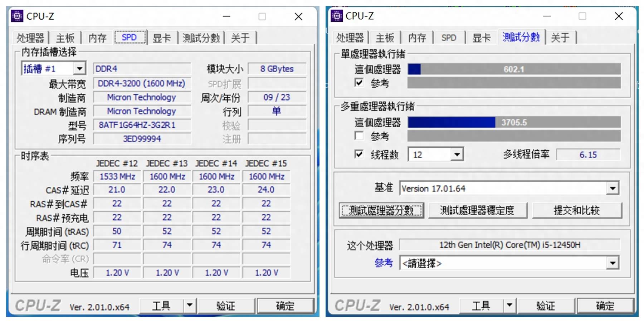Click 工具 button in right window
This screenshot has height=323, width=644.
481,306
